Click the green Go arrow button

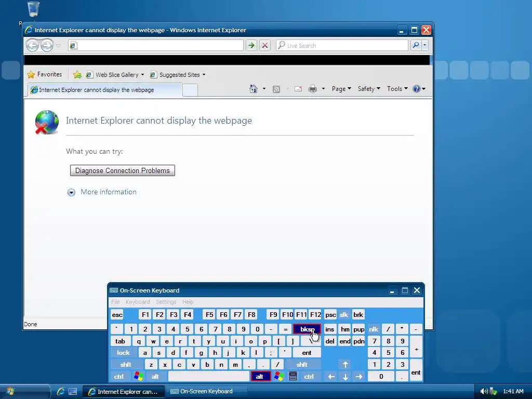click(x=251, y=45)
